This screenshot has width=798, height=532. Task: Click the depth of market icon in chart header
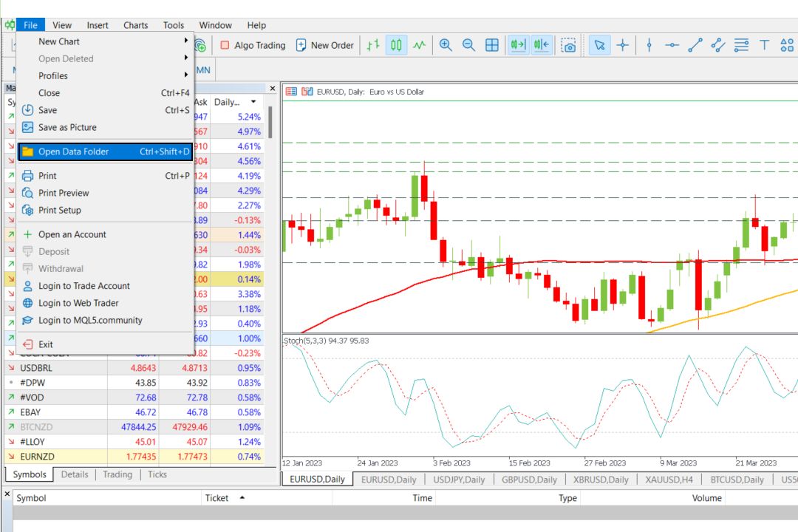[x=307, y=92]
